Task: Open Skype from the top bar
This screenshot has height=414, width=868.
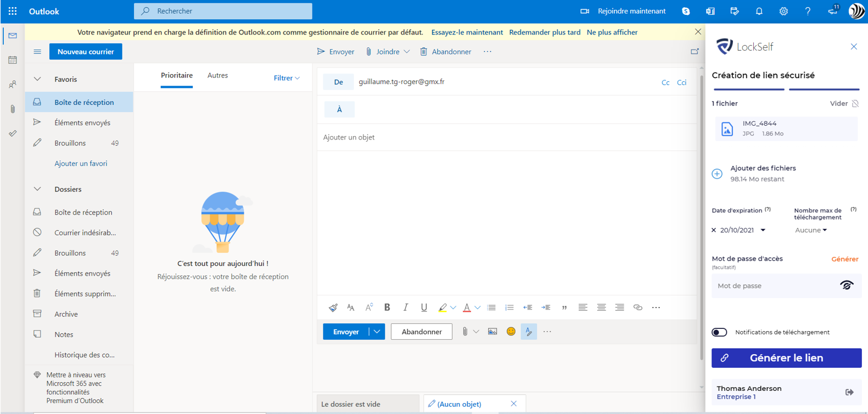Action: pyautogui.click(x=686, y=11)
